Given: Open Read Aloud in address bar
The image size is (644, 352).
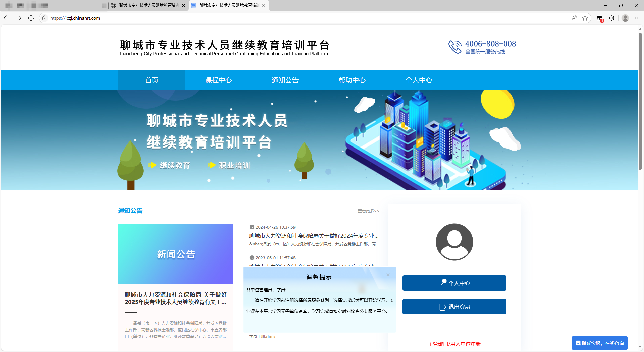Looking at the screenshot, I should (x=574, y=18).
